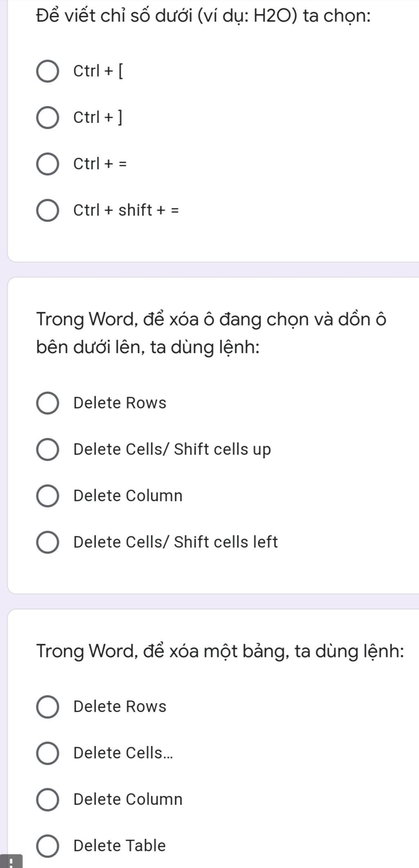Choose the 'Delete Cells...' radio option
The image size is (419, 868).
[x=48, y=753]
